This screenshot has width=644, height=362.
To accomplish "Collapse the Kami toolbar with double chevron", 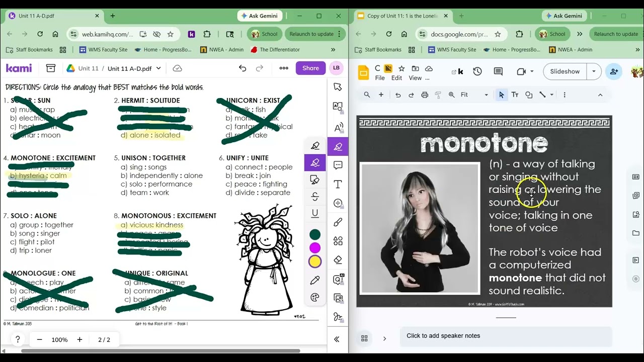I will click(337, 339).
